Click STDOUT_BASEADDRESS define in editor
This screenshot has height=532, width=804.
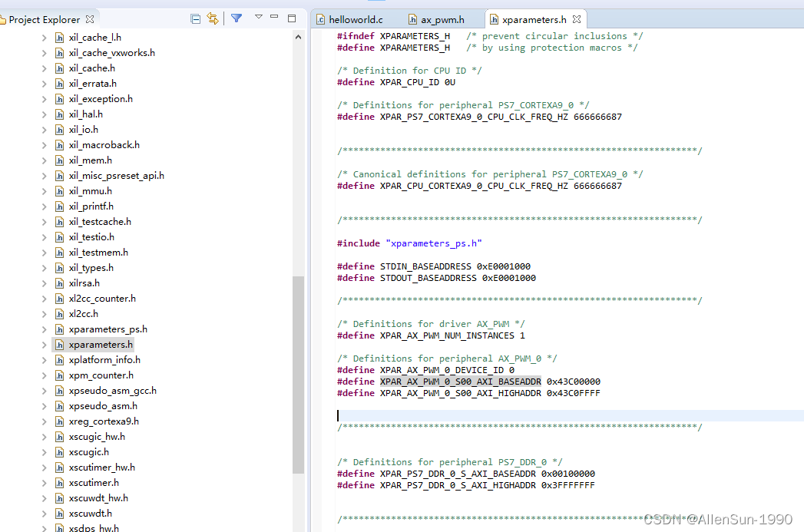click(x=428, y=278)
